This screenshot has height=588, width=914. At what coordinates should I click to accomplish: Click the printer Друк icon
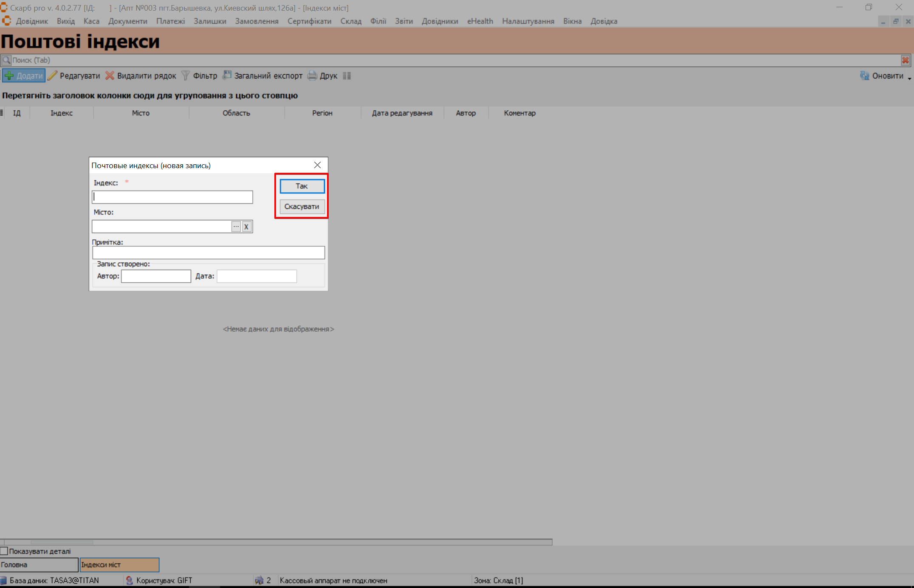pos(313,76)
